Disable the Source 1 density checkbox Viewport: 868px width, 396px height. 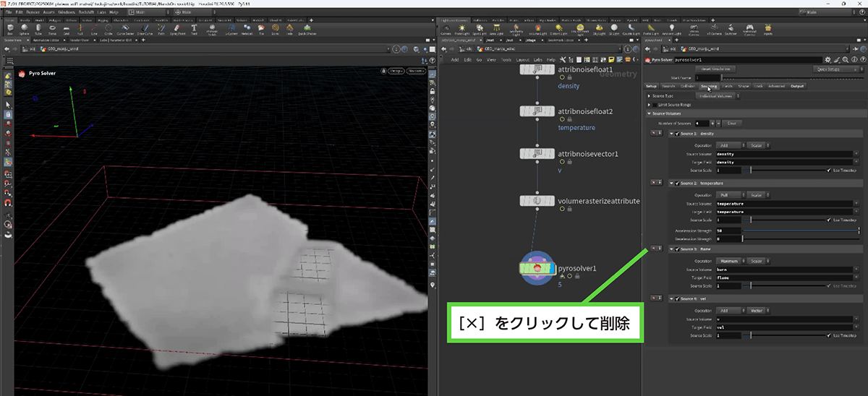click(x=677, y=134)
